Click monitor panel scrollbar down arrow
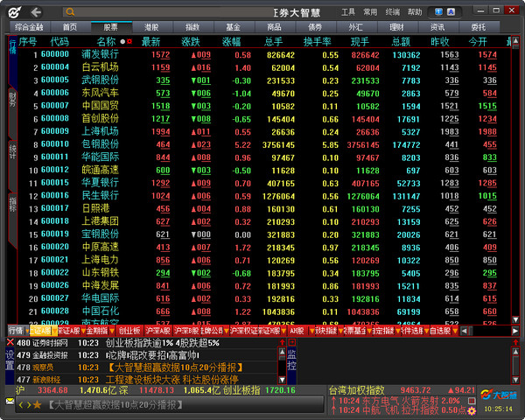The image size is (525, 420). 515,380
